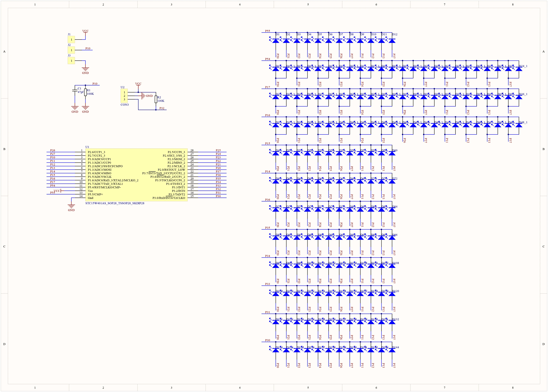
Task: Select LED D1 in the P55 row
Action: [x=276, y=41]
